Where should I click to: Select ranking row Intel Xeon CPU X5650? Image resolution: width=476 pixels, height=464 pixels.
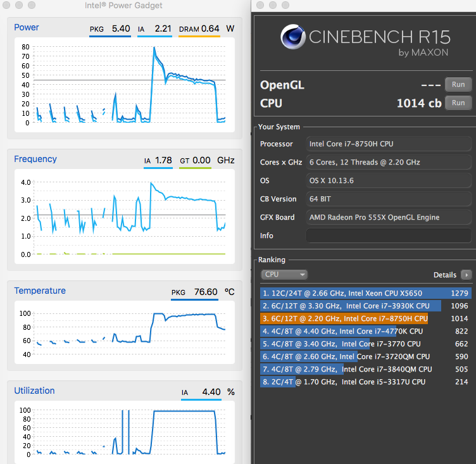365,293
